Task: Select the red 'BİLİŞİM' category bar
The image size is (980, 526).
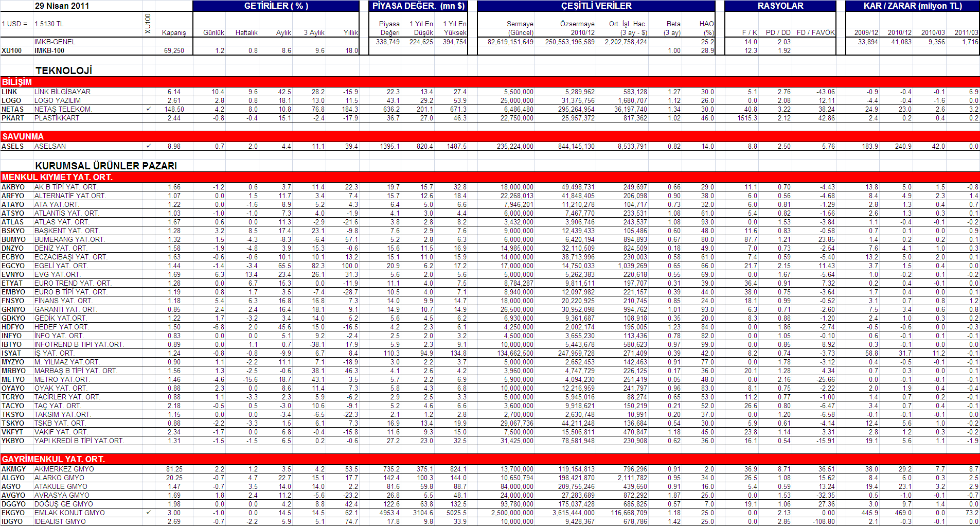Action: point(490,82)
